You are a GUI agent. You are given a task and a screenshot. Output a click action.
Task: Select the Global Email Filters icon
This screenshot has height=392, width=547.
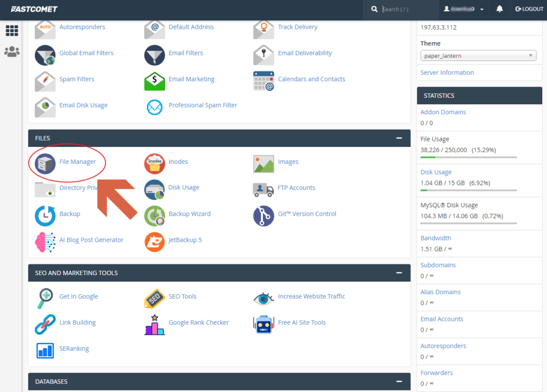(45, 55)
